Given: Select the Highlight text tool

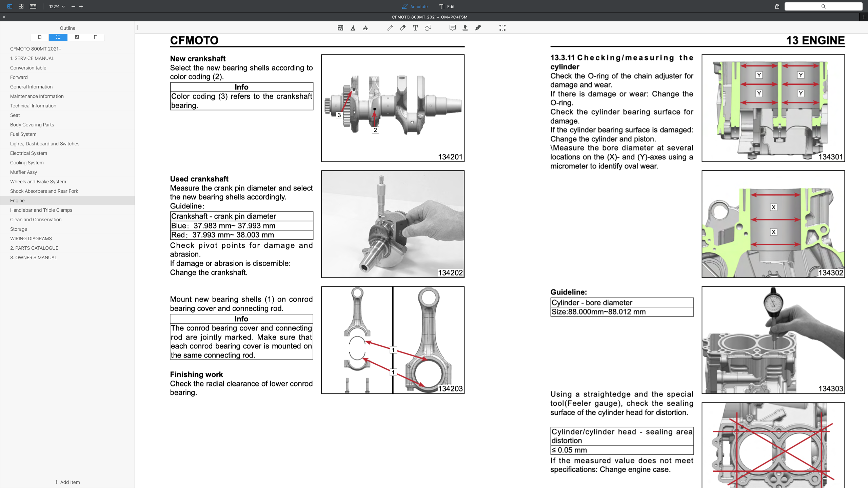Looking at the screenshot, I should (x=340, y=28).
